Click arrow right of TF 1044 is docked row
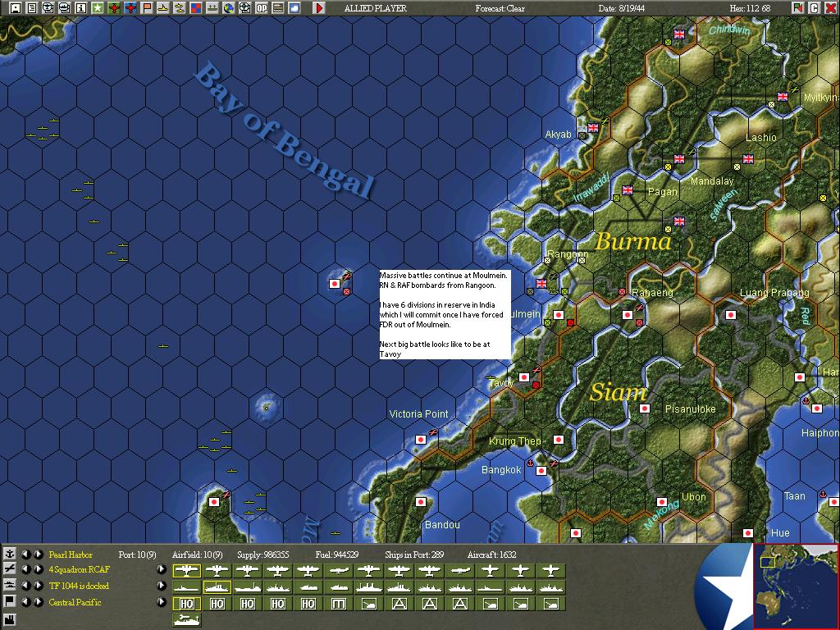Image resolution: width=840 pixels, height=630 pixels. (x=162, y=586)
